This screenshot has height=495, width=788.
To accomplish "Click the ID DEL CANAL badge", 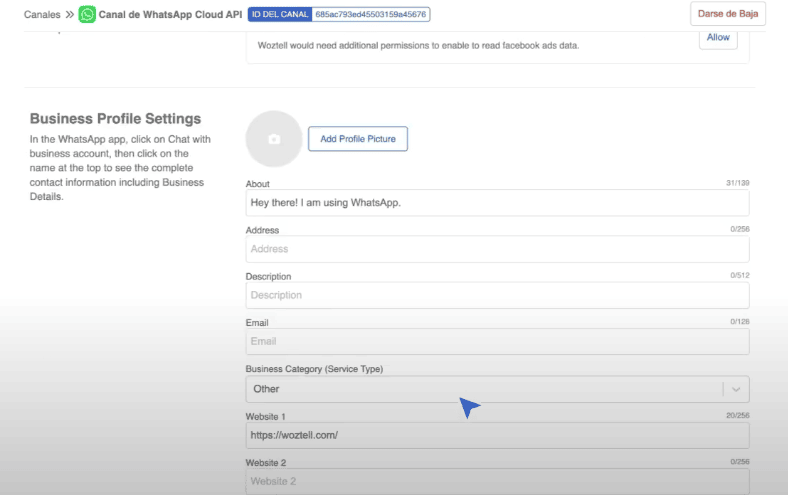I will coord(280,14).
